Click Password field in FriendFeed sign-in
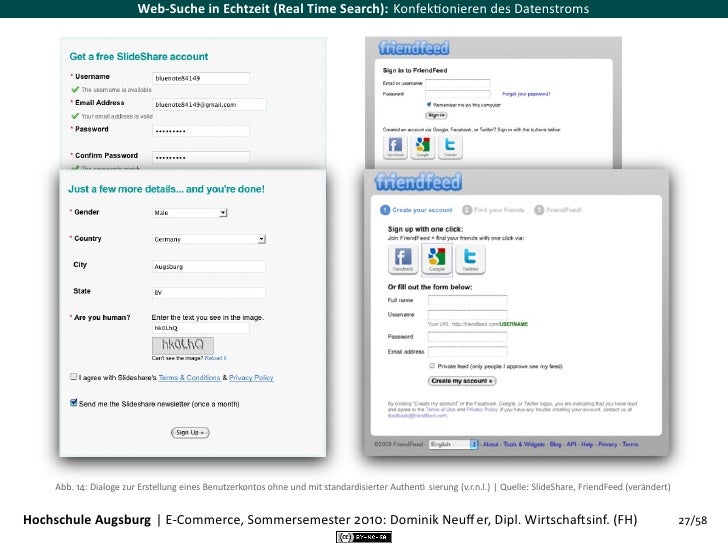 coord(458,94)
